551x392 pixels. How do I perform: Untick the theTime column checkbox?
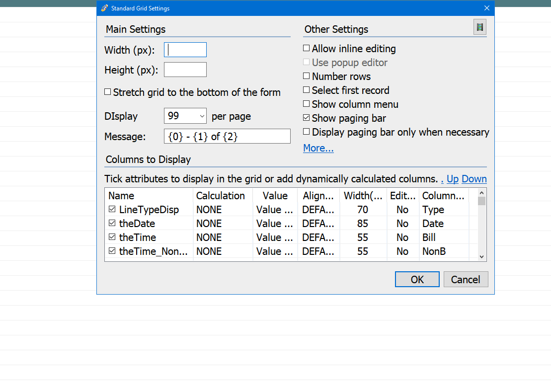coord(112,237)
